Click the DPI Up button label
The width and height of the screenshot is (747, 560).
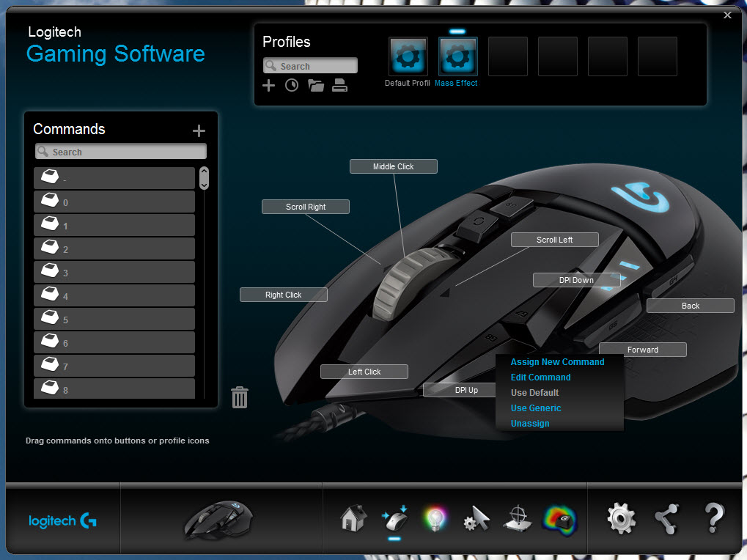(x=460, y=390)
